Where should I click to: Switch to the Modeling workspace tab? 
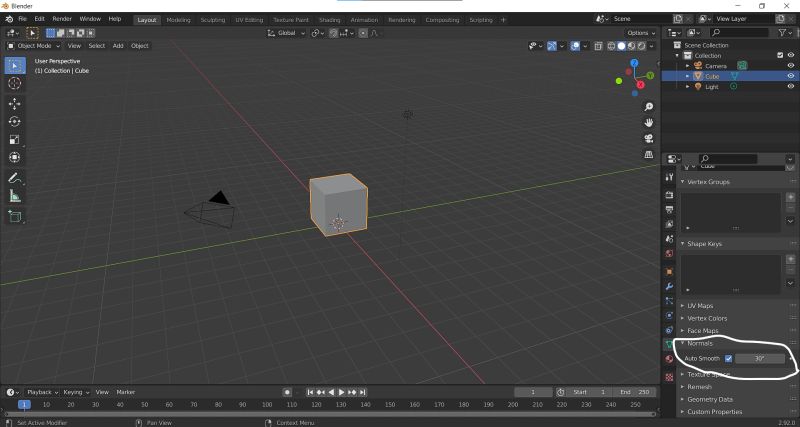(x=178, y=20)
